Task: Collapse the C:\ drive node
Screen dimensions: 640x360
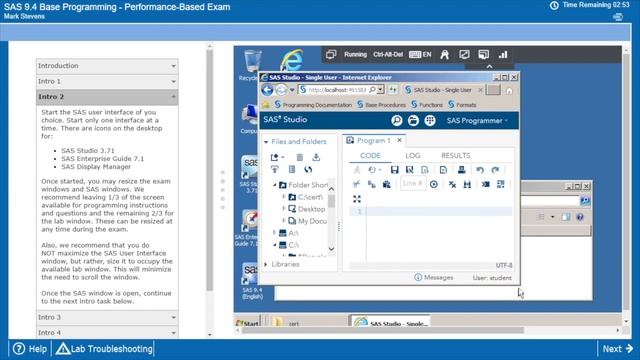Action: [x=275, y=245]
